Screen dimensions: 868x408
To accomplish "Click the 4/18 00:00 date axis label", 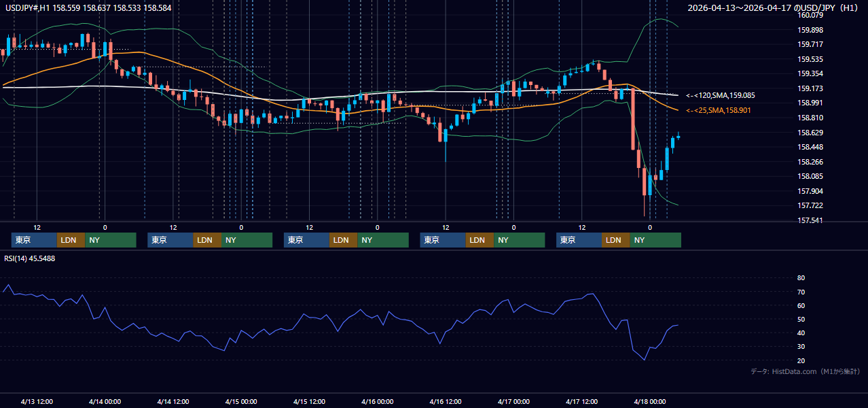I will [x=650, y=401].
